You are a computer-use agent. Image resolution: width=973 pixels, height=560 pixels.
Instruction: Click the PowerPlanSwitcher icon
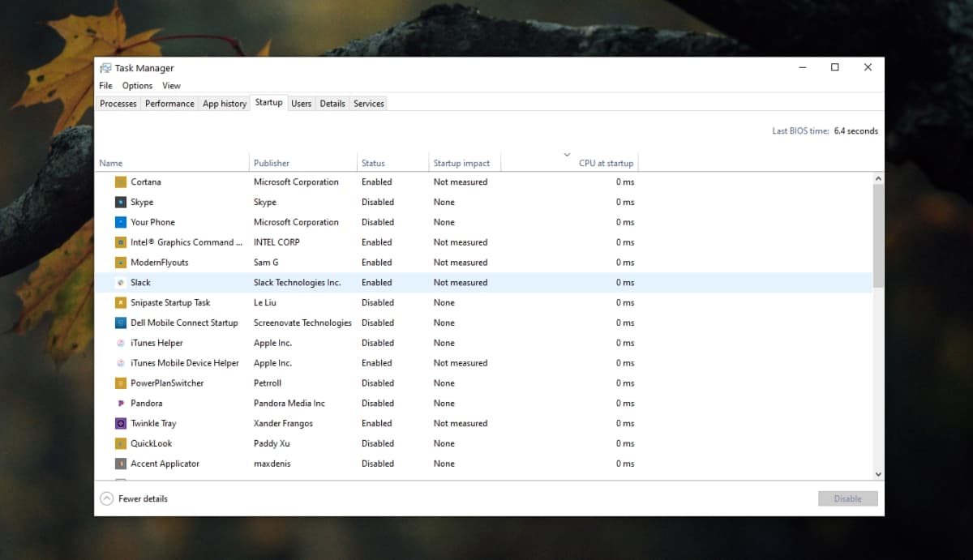click(121, 383)
